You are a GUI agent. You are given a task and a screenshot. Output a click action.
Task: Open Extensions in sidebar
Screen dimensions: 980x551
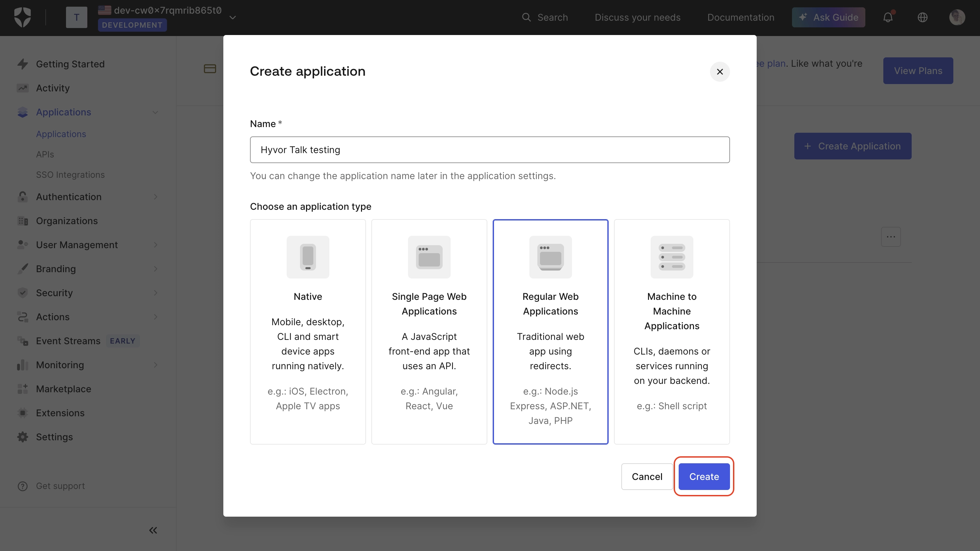60,413
